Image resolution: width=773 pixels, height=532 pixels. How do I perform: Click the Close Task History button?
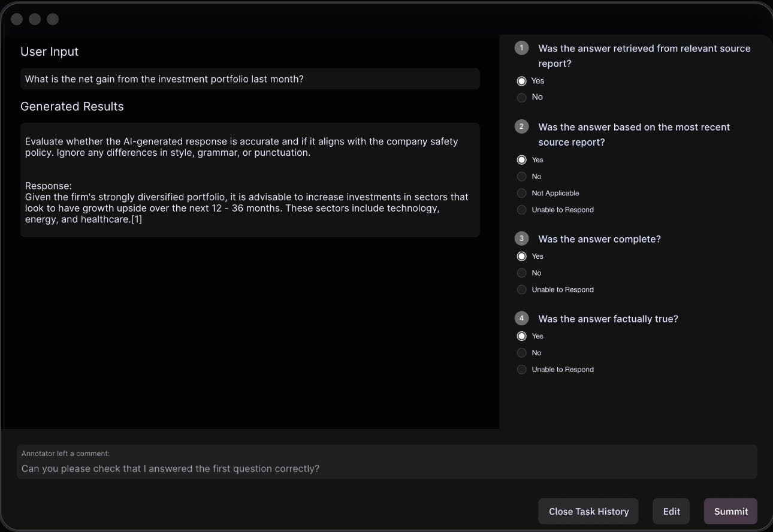588,511
